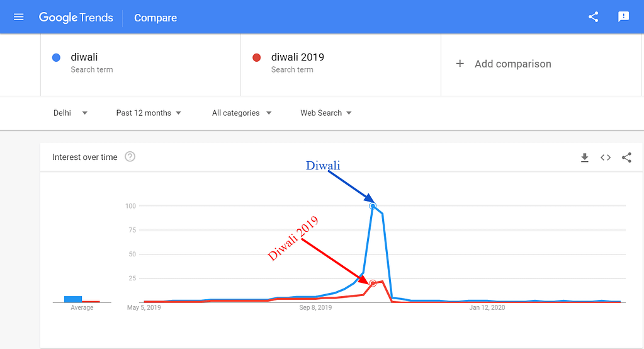Open the Web Search type dropdown
644x349 pixels.
coord(325,113)
